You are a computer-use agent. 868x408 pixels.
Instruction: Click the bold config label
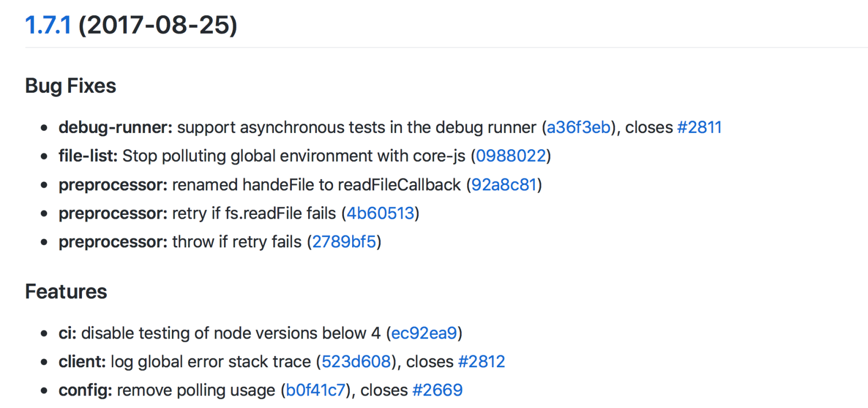click(85, 390)
